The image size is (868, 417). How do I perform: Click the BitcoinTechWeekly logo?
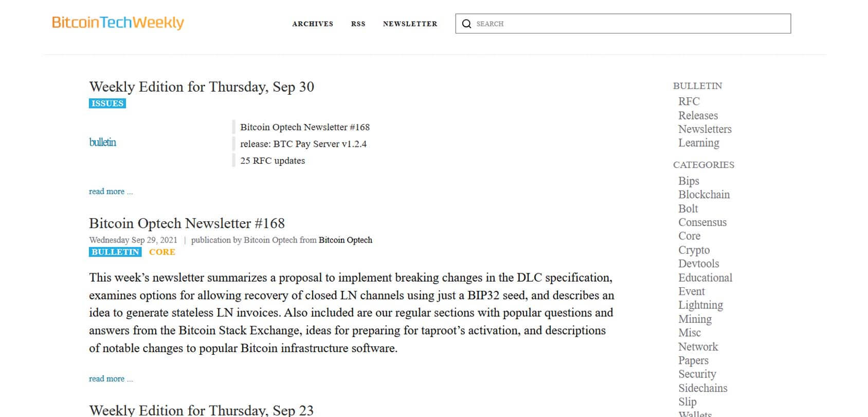point(118,23)
